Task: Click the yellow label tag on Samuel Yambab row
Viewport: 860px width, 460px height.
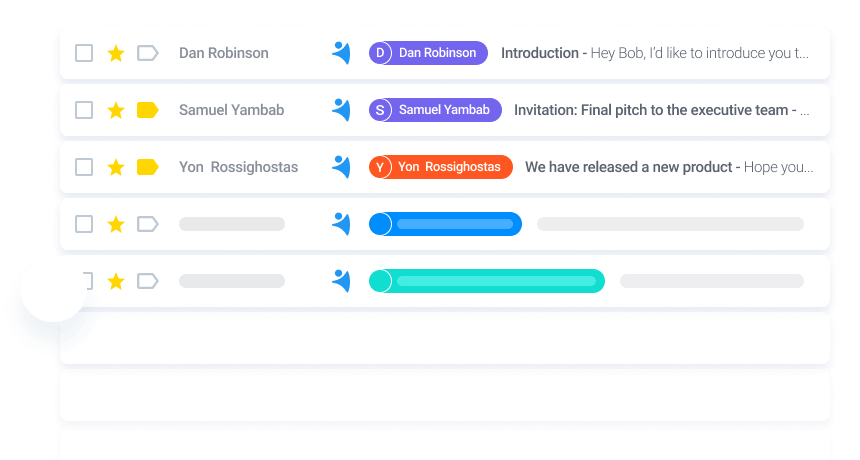Action: 148,110
